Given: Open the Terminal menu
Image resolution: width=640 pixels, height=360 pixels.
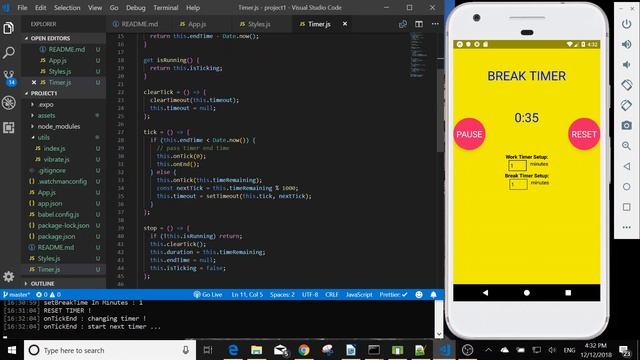Looking at the screenshot, I should point(165,7).
